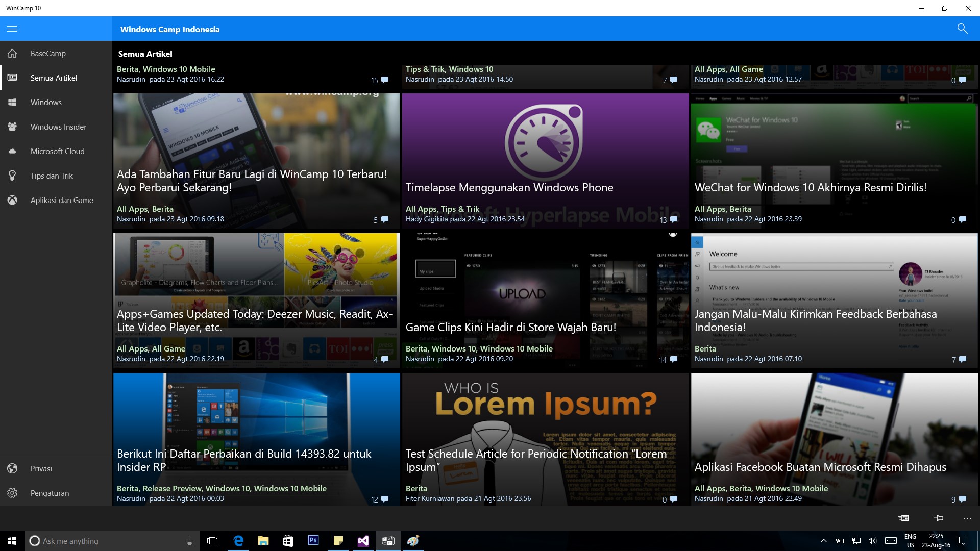Open Visual Studio from taskbar
980x551 pixels.
click(x=363, y=541)
